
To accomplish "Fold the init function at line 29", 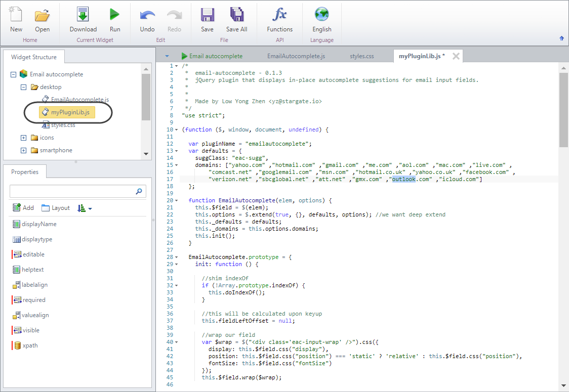I will pos(176,265).
